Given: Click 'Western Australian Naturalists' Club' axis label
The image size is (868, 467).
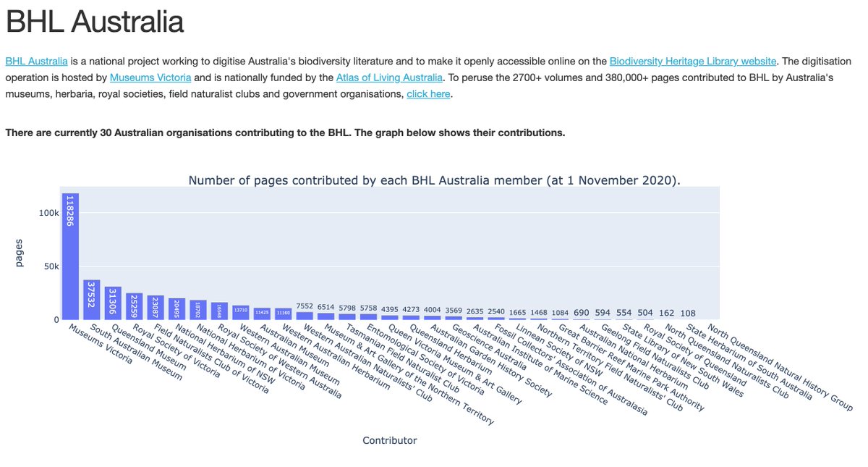Looking at the screenshot, I should (367, 364).
